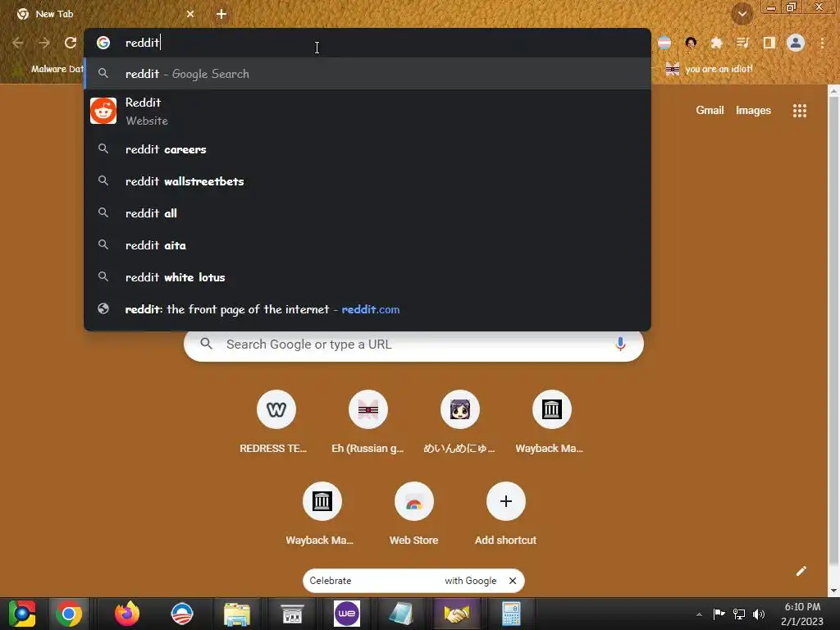Choose the 'reddit aita' suggestion

[367, 245]
